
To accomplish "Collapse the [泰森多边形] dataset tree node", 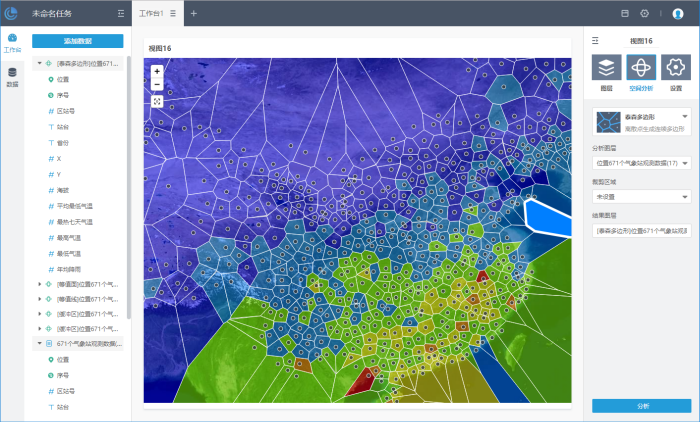I will click(39, 63).
